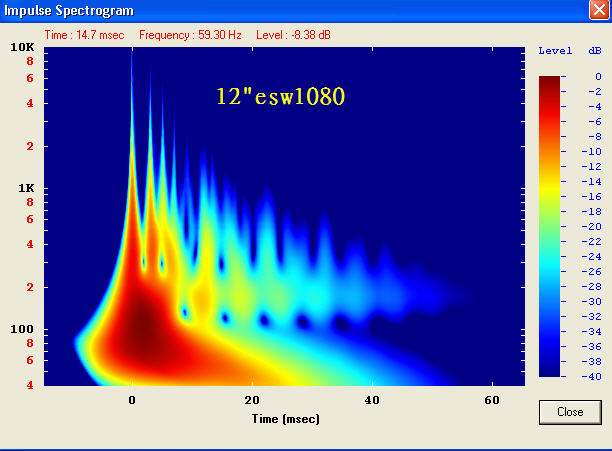This screenshot has width=612, height=451.
Task: Click the 0 time axis label
Action: click(x=132, y=400)
